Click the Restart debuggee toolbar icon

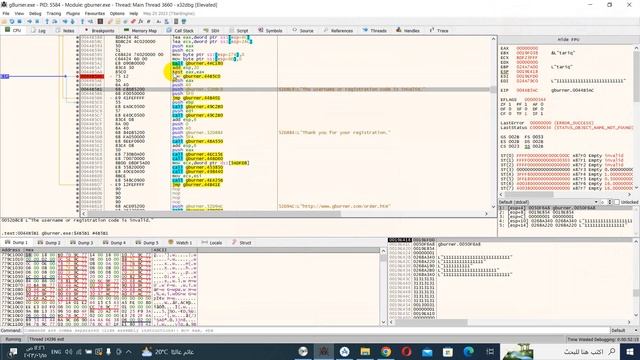pyautogui.click(x=12, y=21)
